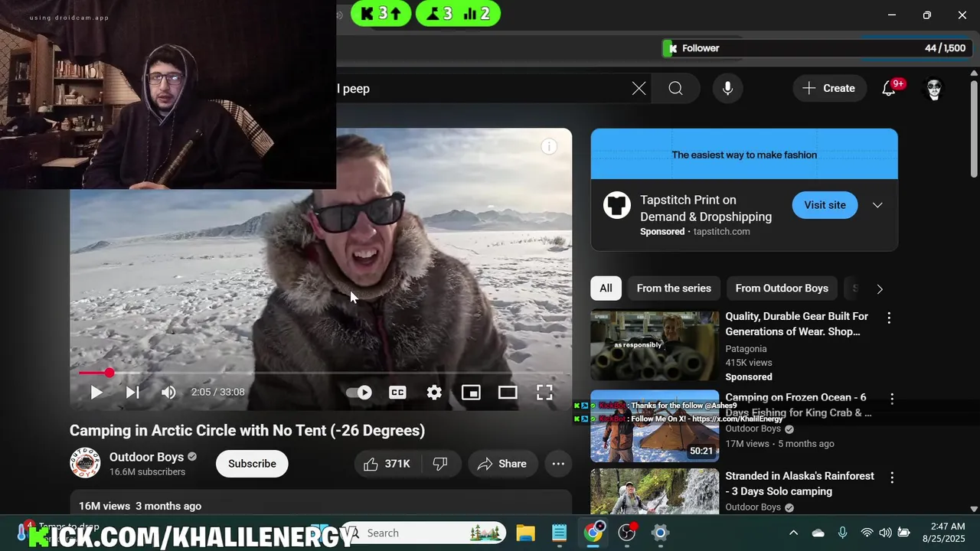The width and height of the screenshot is (980, 551).
Task: Start voice search with microphone icon
Action: [x=727, y=89]
